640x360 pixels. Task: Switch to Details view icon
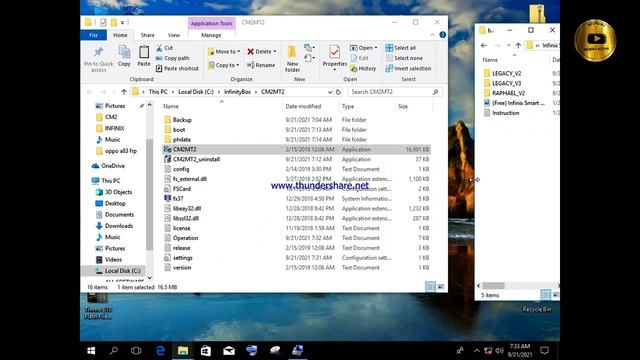(430, 287)
